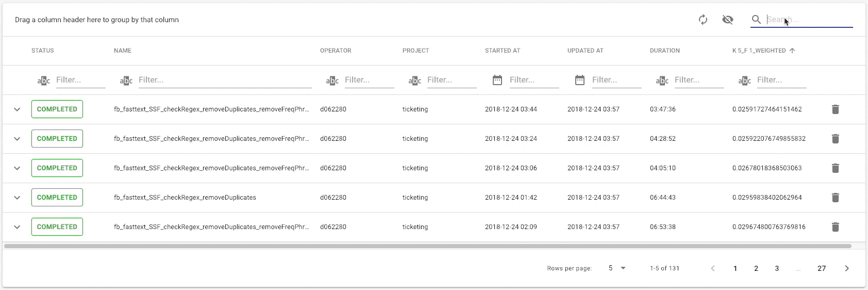
Task: Delete the row started at 2018-12-24 01:42
Action: 835,198
